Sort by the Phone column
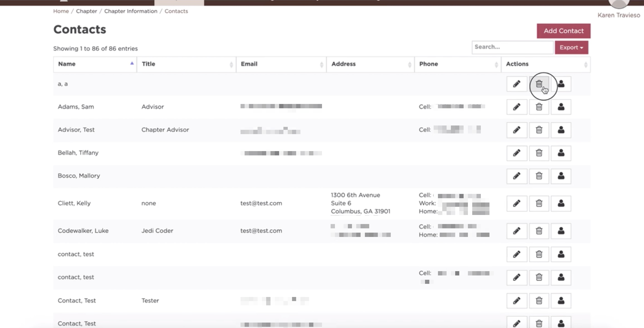Viewport: 644px width, 328px height. coord(458,64)
